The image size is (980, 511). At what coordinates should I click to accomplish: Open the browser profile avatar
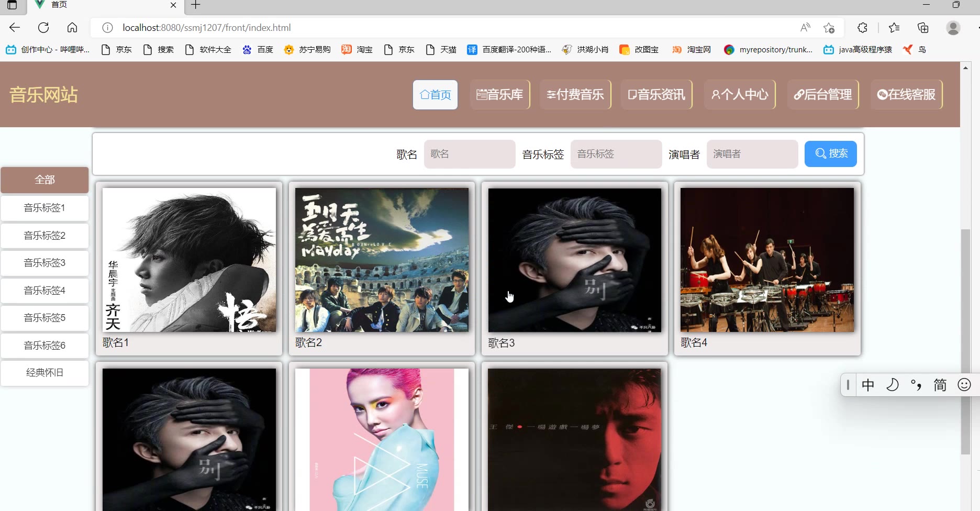click(953, 28)
